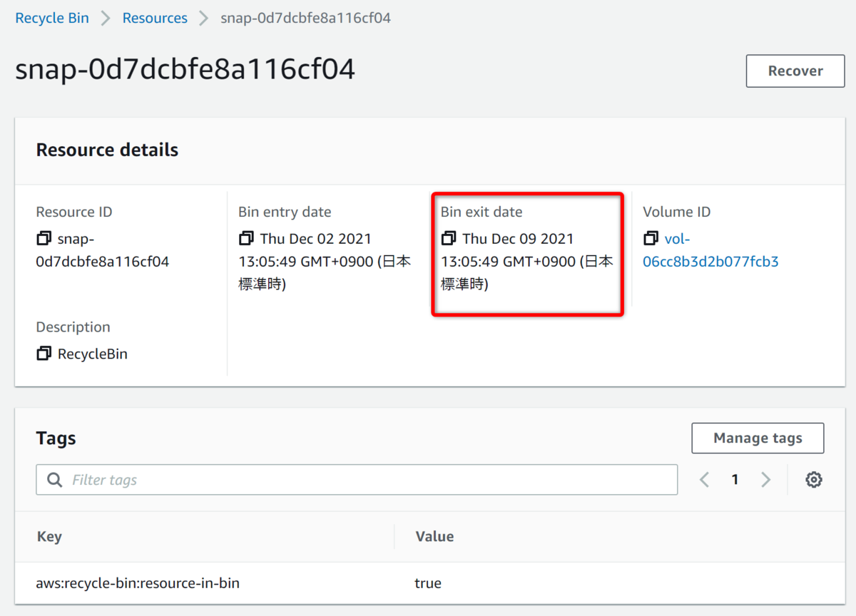
Task: Go to previous tags page arrow
Action: click(x=705, y=480)
